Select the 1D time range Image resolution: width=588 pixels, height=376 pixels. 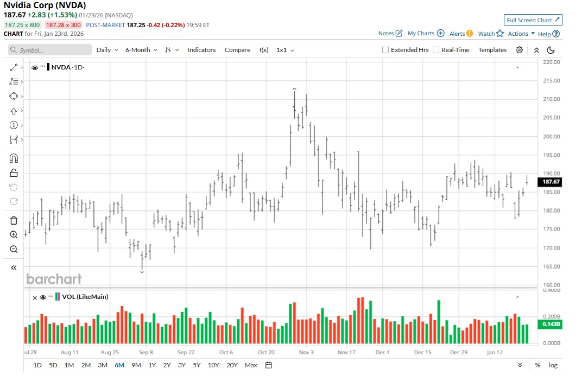(x=37, y=365)
